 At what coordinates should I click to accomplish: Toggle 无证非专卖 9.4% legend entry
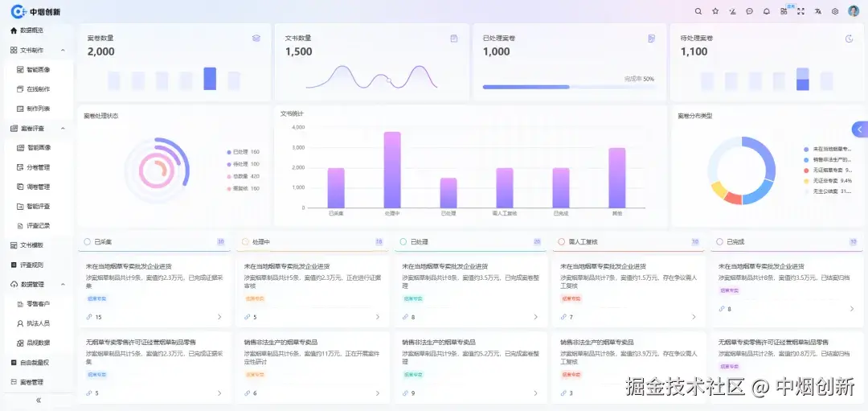pyautogui.click(x=828, y=181)
